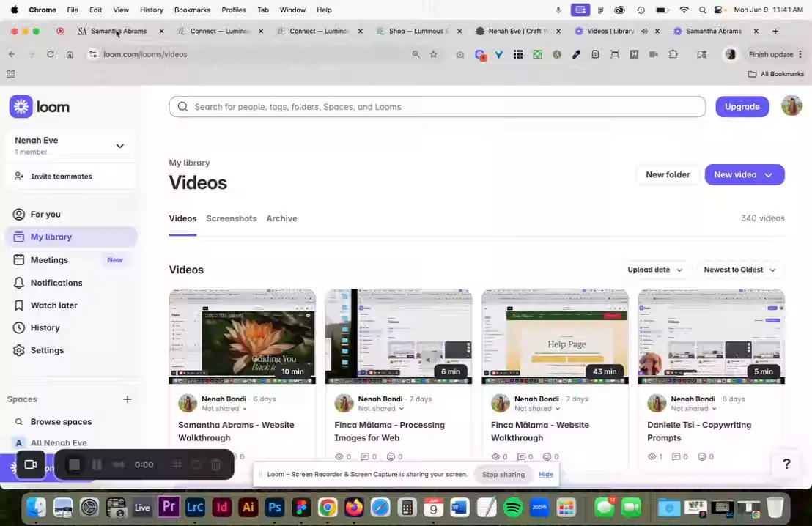
Task: Click the recorder camera icon
Action: 31,464
